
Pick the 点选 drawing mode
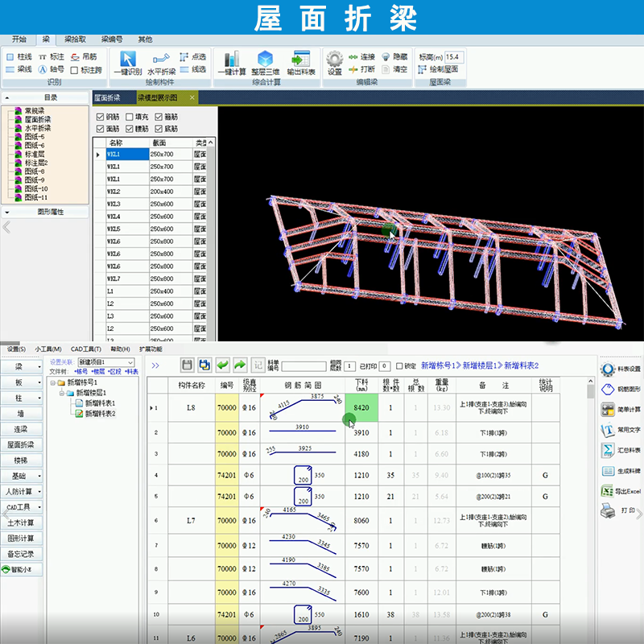pos(193,56)
